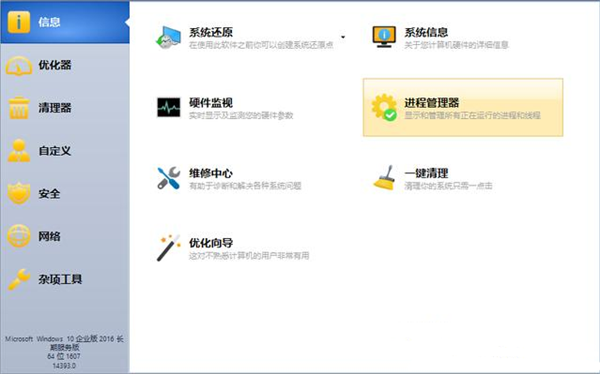Switch to the 网络 tab label
This screenshot has height=374, width=600.
[x=49, y=237]
